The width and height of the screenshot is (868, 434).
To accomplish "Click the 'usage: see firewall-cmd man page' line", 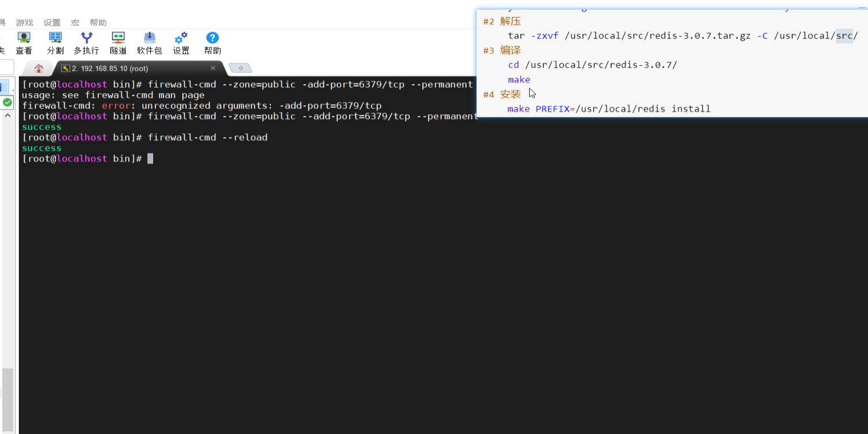I will 113,95.
